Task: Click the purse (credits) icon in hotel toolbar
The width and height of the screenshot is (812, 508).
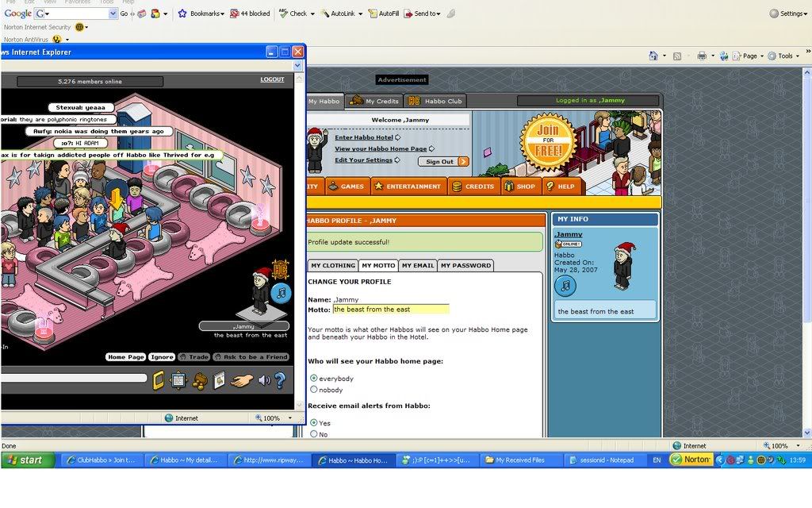Action: pyautogui.click(x=199, y=381)
